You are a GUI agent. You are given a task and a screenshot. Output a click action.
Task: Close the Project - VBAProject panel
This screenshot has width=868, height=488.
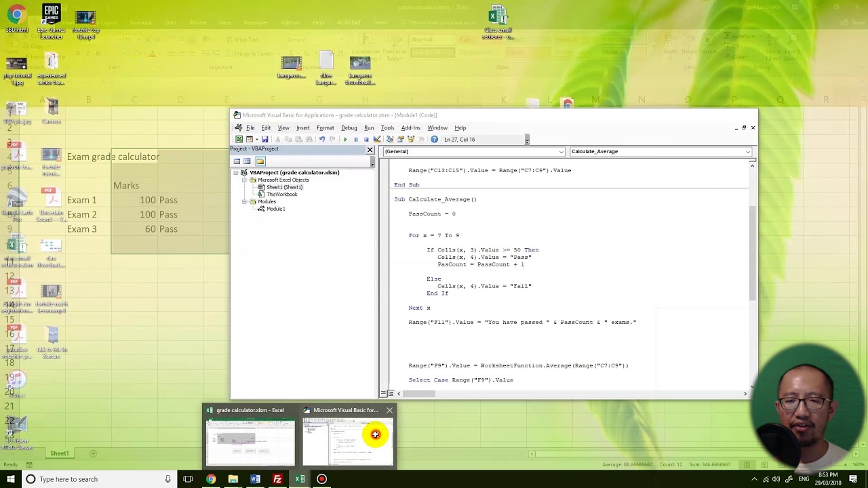point(370,150)
